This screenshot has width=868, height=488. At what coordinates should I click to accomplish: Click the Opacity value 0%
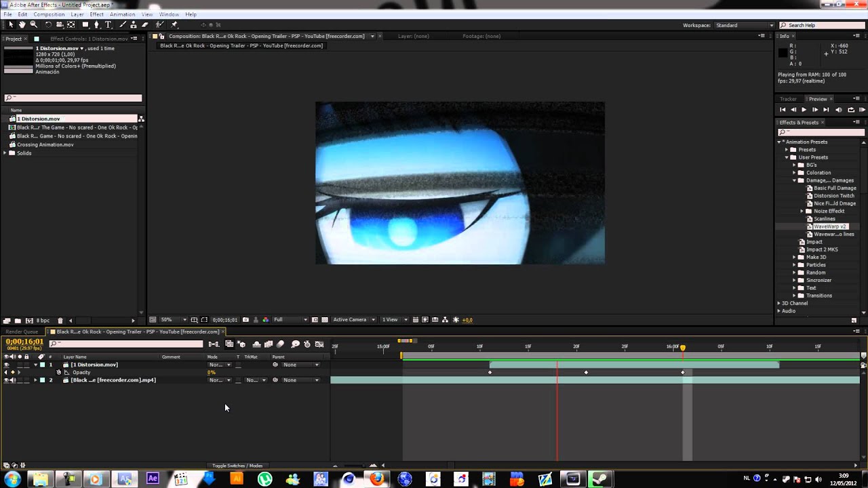point(212,373)
